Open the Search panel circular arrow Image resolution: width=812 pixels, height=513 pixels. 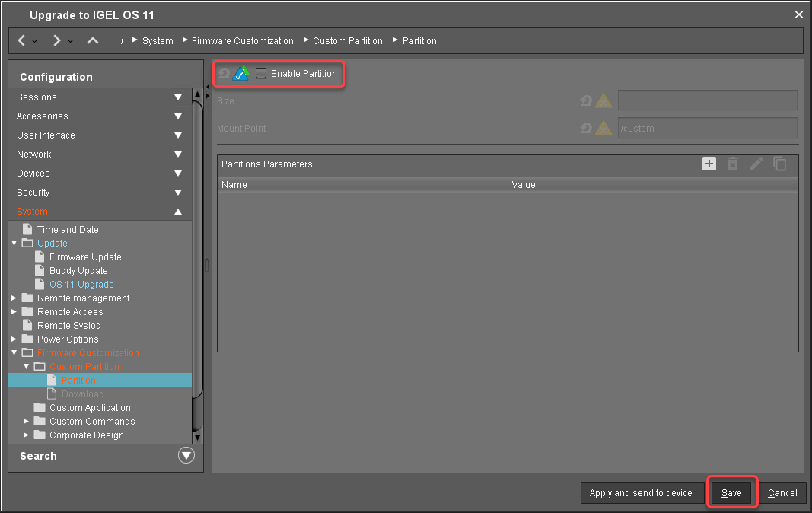tap(186, 456)
